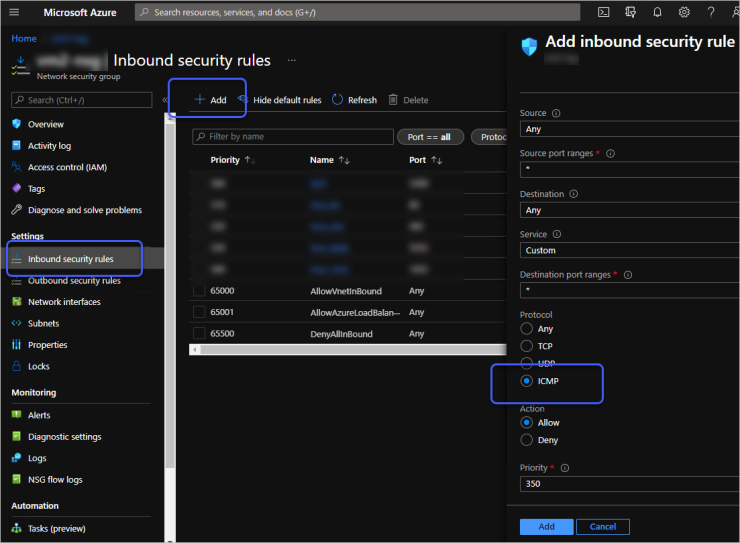Open the Destination dropdown
The image size is (740, 543).
(x=630, y=210)
